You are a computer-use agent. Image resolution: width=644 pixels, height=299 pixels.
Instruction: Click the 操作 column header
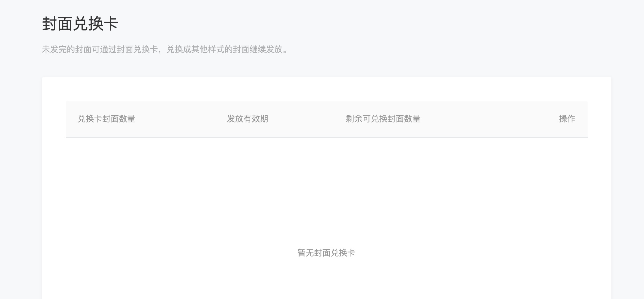[567, 119]
